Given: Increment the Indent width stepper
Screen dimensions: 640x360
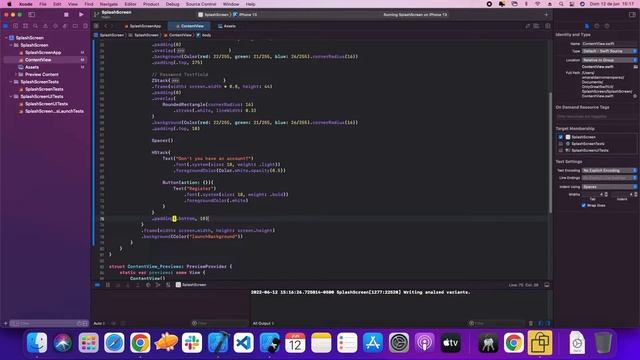Looking at the screenshot, I should [636, 193].
